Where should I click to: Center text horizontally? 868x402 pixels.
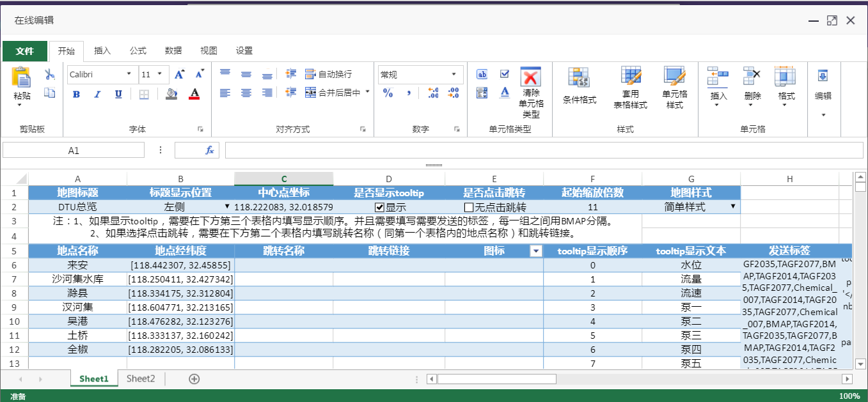point(246,93)
